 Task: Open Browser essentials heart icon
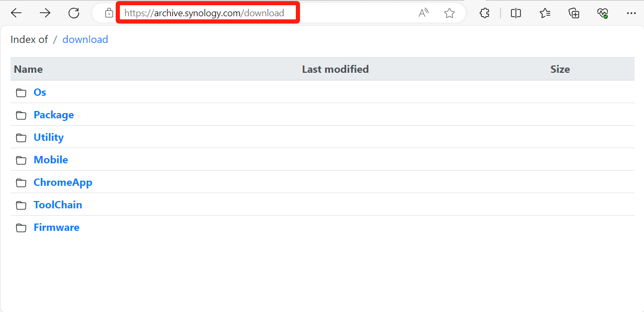pyautogui.click(x=602, y=13)
